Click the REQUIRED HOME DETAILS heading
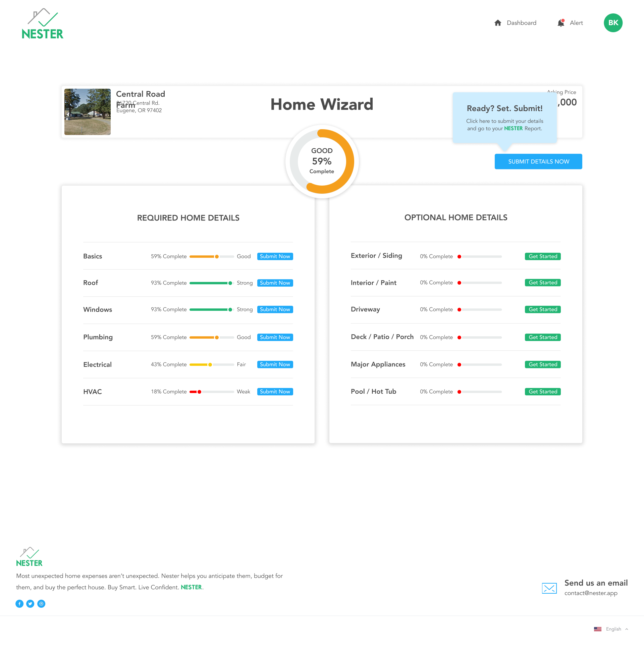This screenshot has width=644, height=645. coord(188,218)
